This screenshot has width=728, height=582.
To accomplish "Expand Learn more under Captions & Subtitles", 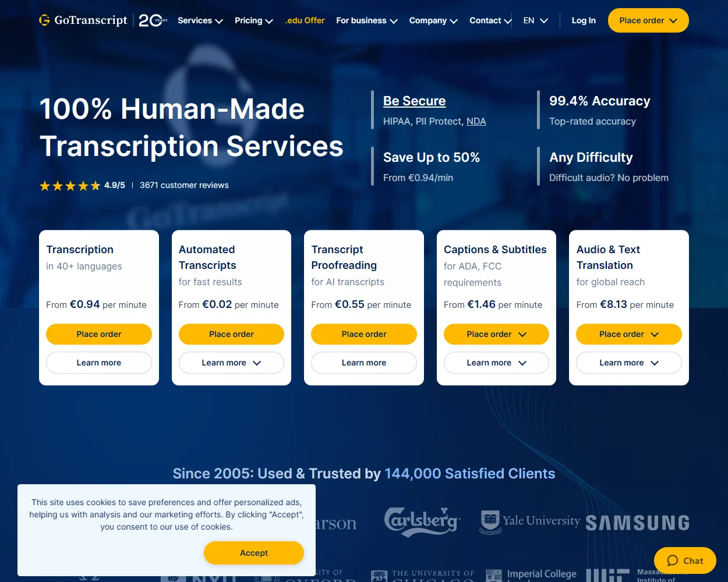I will (x=496, y=363).
